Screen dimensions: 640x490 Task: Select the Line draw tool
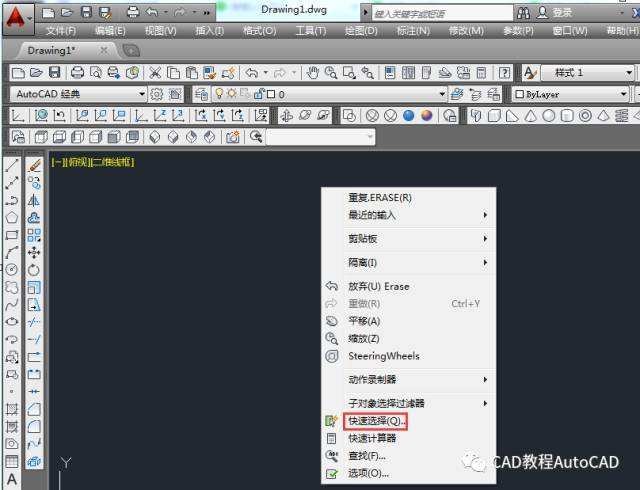pos(12,165)
